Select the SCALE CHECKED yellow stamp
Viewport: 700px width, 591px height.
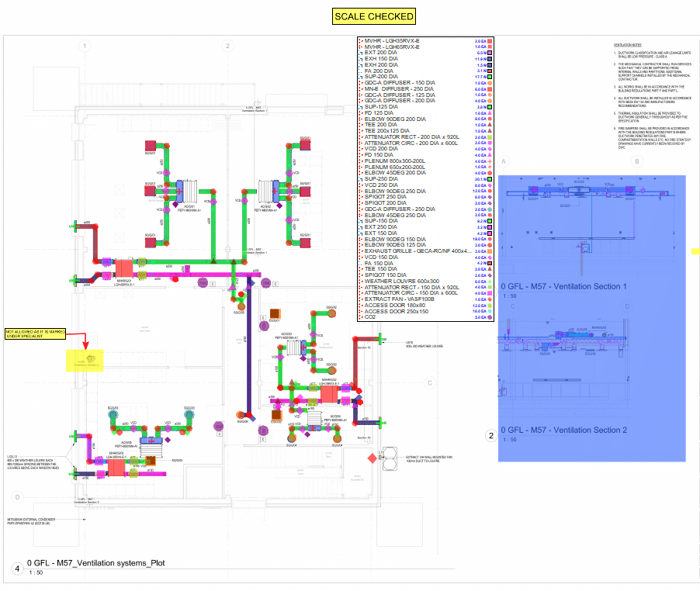click(374, 16)
